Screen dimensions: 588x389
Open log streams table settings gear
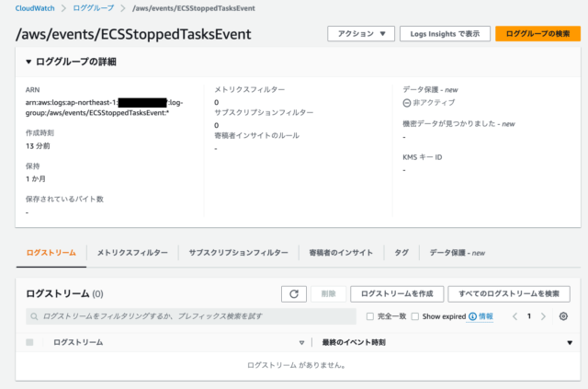point(563,316)
